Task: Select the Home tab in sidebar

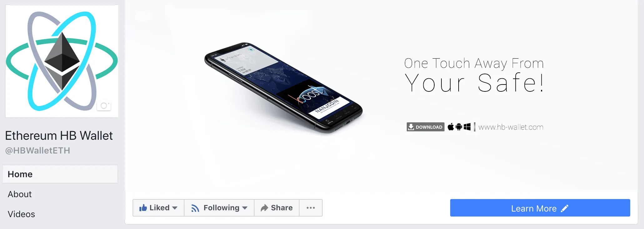Action: pyautogui.click(x=60, y=174)
